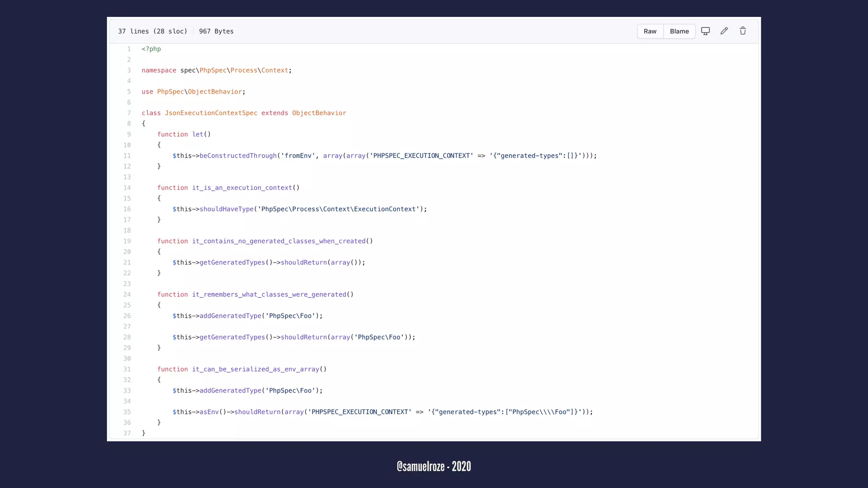Click the desktop monitor icon
This screenshot has height=488, width=868.
[705, 31]
